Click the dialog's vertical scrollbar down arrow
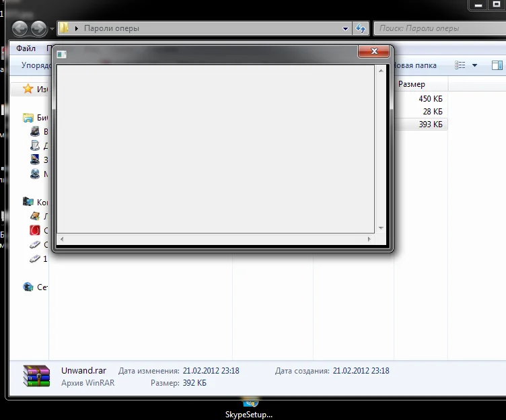Viewport: 506px width, 420px height. click(381, 228)
